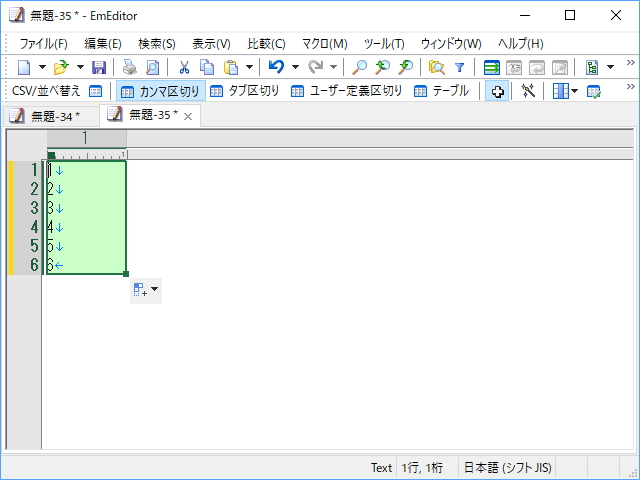Open the 検索(S) menu
Screen dimensions: 640x480
click(x=157, y=44)
